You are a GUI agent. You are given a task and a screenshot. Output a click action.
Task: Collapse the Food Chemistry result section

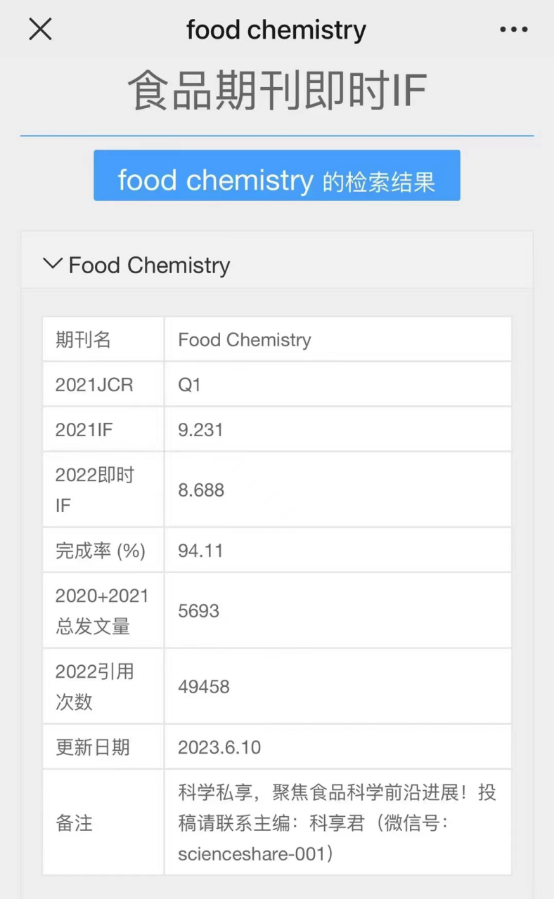pos(52,264)
